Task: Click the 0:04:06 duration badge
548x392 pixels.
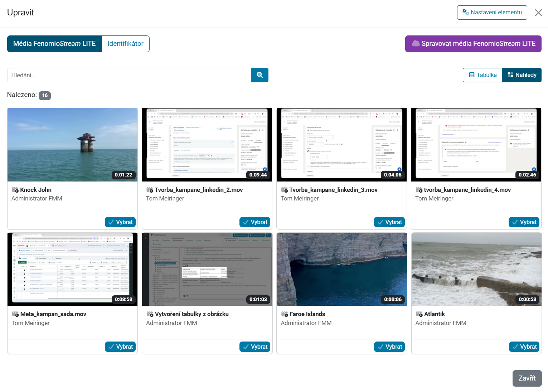Action: coord(393,175)
